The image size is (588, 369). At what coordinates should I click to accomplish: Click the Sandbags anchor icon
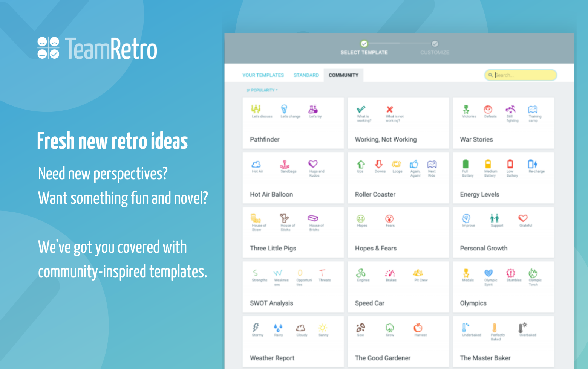tap(285, 164)
